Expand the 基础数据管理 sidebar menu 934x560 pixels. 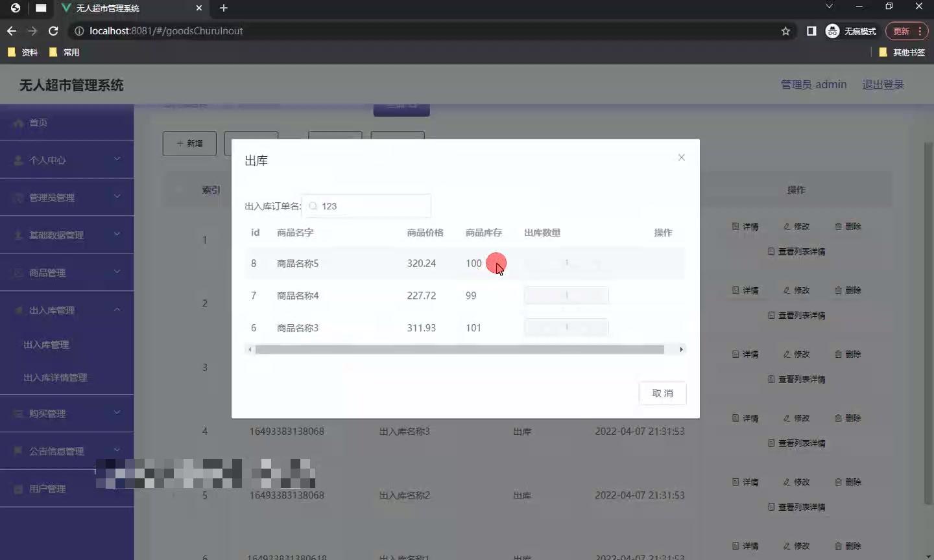pyautogui.click(x=67, y=235)
